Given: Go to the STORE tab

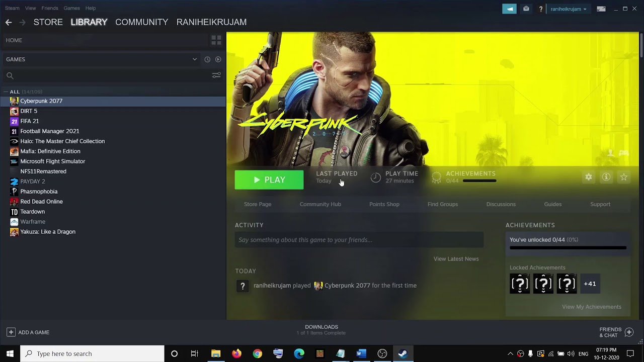Looking at the screenshot, I should tap(48, 22).
